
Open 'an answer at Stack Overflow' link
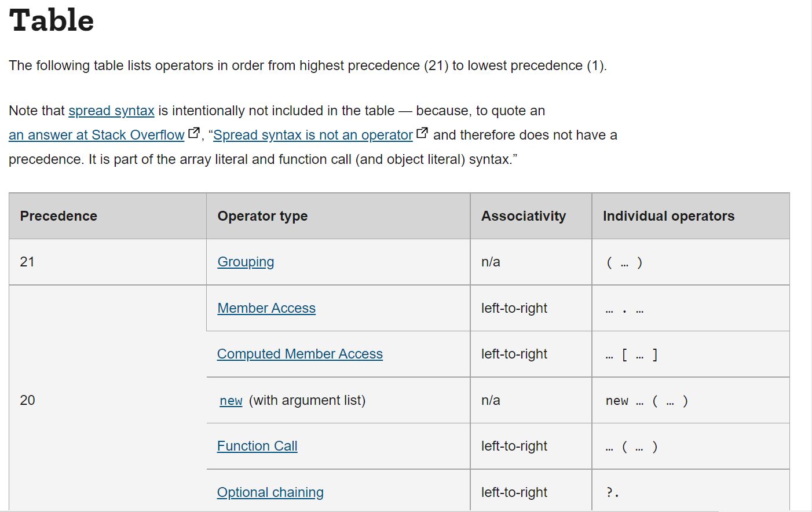[97, 135]
